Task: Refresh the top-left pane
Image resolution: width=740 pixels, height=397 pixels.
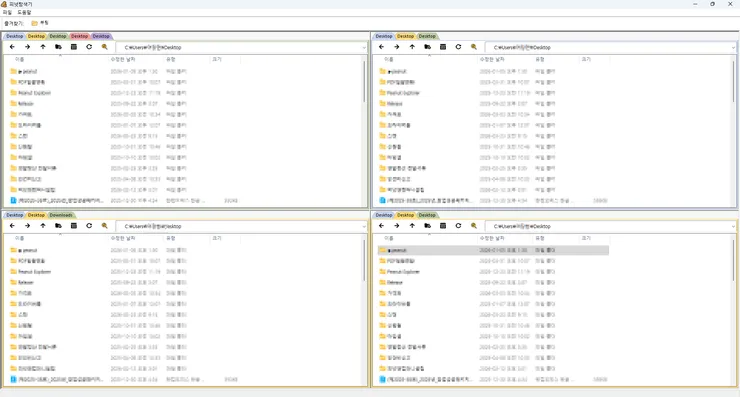Action: pos(89,47)
